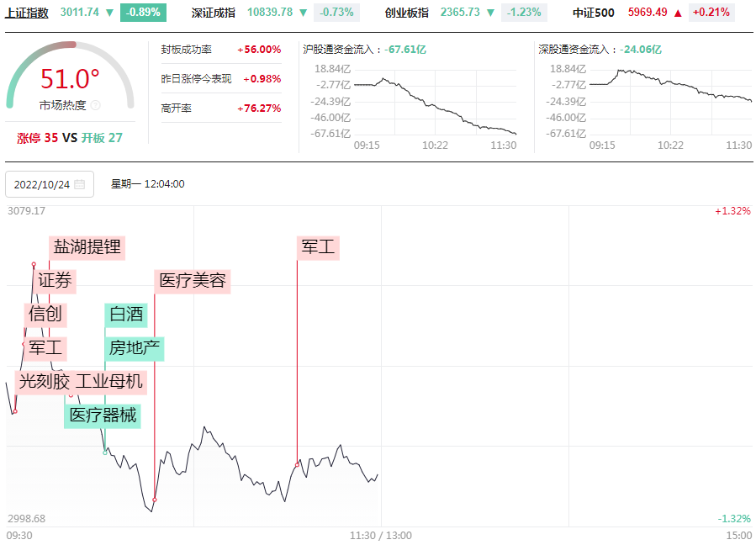
Task: Select the 医疗美容 marker label
Action: click(193, 281)
